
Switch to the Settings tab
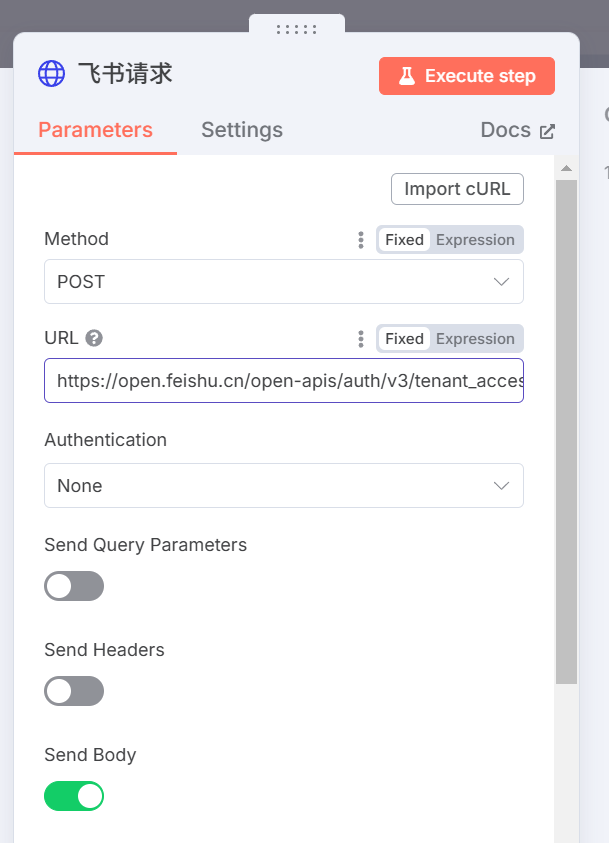click(242, 130)
